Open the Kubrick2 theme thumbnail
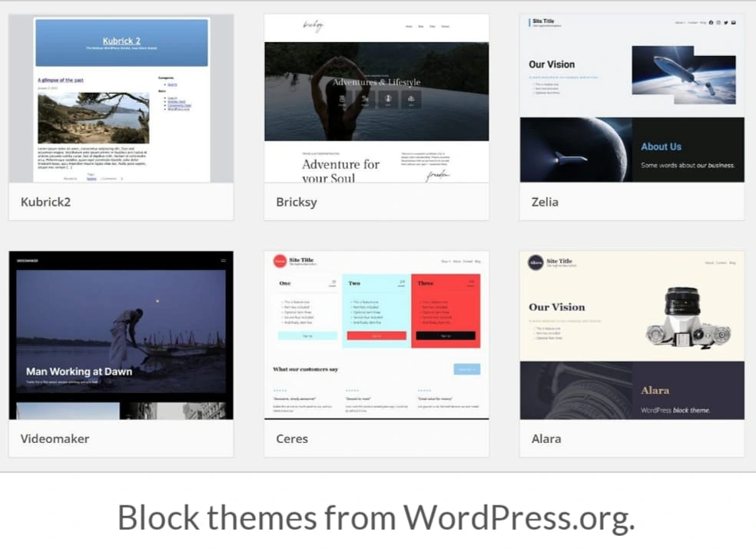This screenshot has width=756, height=549. coord(121,98)
